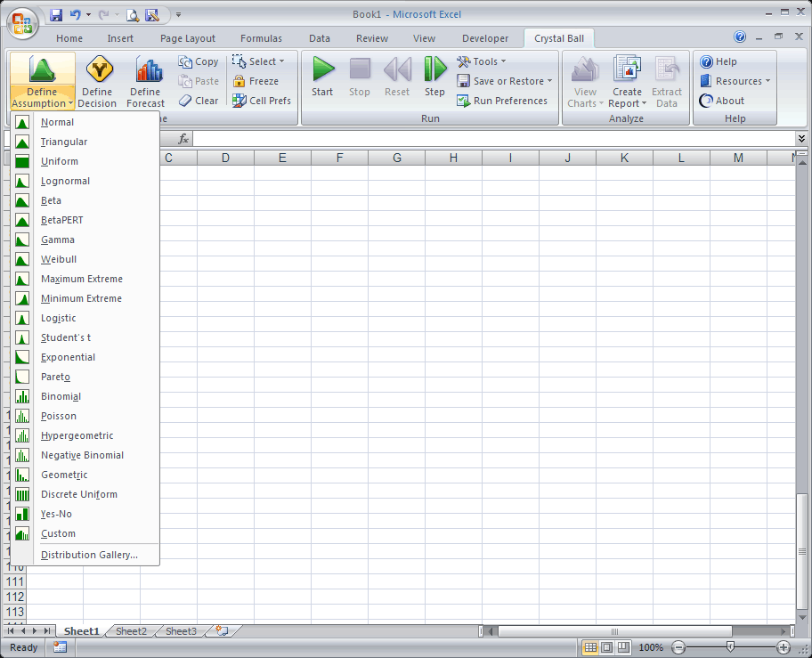Select the Uniform distribution icon
Screen dimensions: 812x658
point(22,161)
